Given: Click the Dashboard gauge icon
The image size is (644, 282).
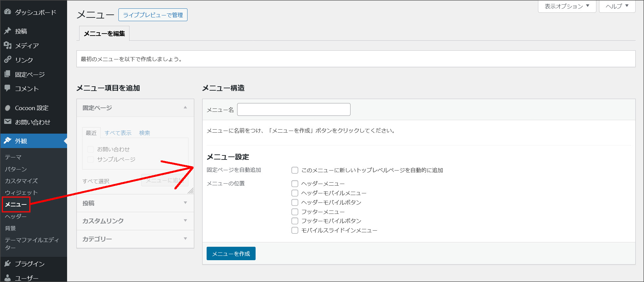Looking at the screenshot, I should [7, 12].
